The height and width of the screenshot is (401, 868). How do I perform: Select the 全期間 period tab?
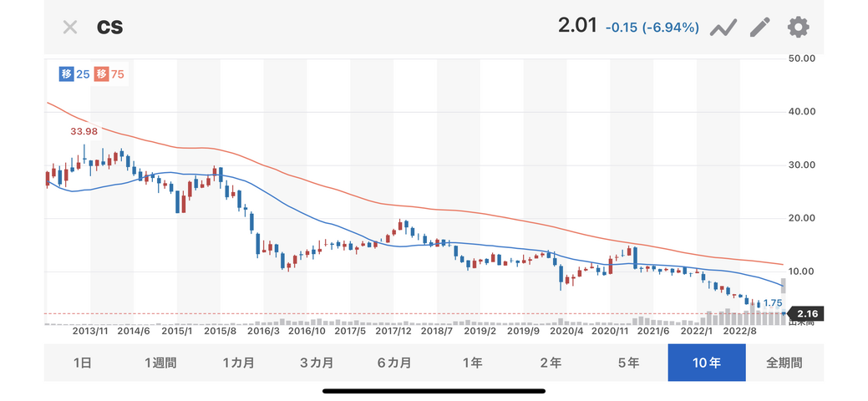coord(785,363)
